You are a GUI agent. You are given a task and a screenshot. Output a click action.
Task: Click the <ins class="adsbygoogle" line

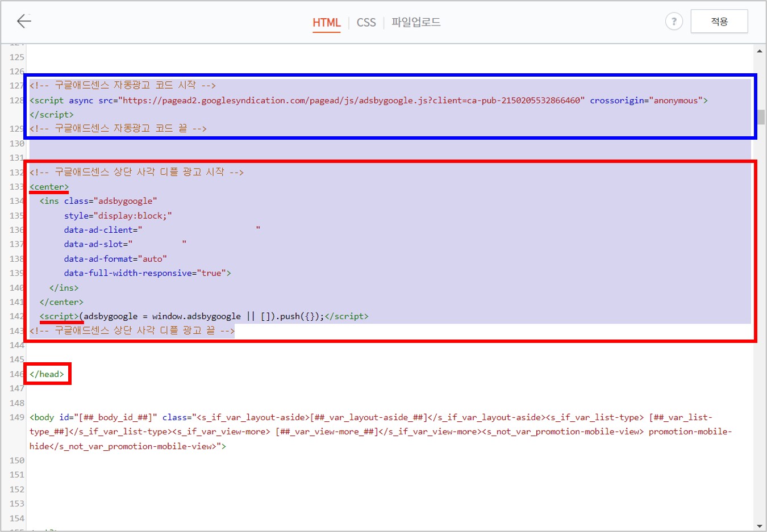coord(98,201)
